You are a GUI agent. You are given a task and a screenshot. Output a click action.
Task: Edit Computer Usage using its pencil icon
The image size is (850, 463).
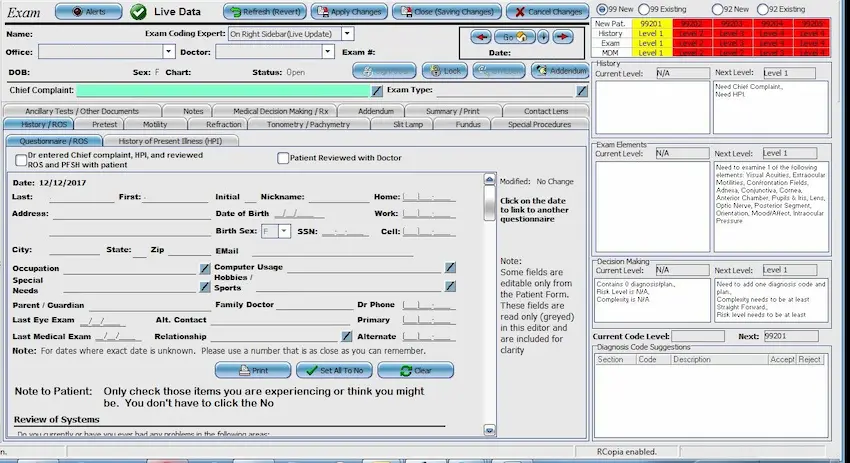(x=450, y=267)
